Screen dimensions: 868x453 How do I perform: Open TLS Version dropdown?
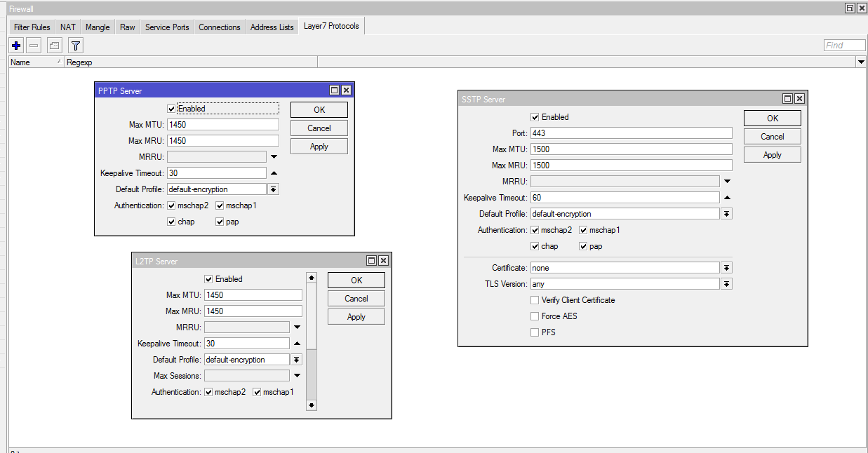pos(727,284)
